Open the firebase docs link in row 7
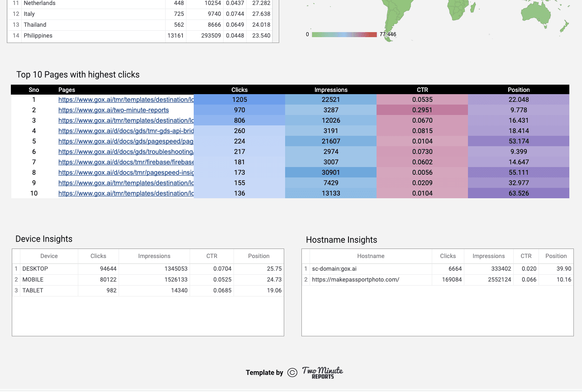 click(126, 162)
